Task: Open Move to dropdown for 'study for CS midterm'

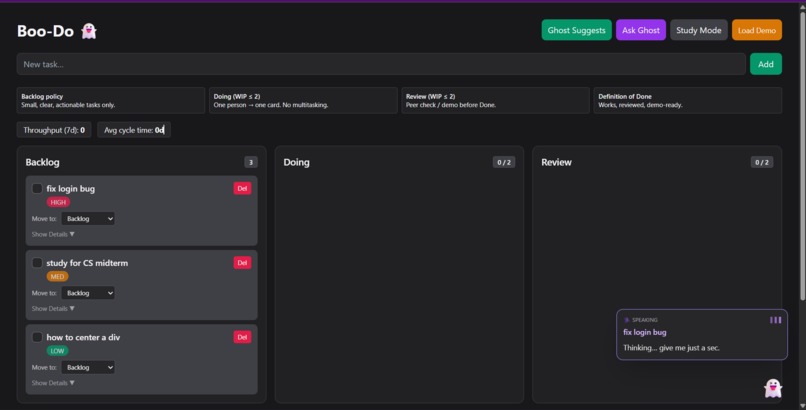Action: coord(88,293)
